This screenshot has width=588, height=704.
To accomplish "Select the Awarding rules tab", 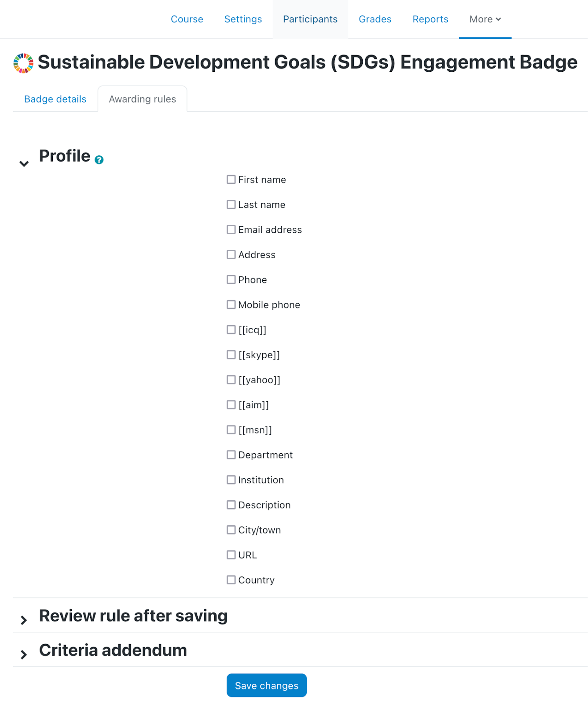I will 143,99.
